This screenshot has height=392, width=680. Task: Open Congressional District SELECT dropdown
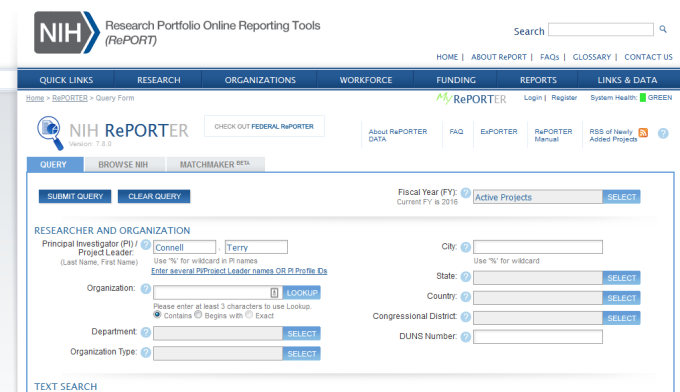point(621,318)
